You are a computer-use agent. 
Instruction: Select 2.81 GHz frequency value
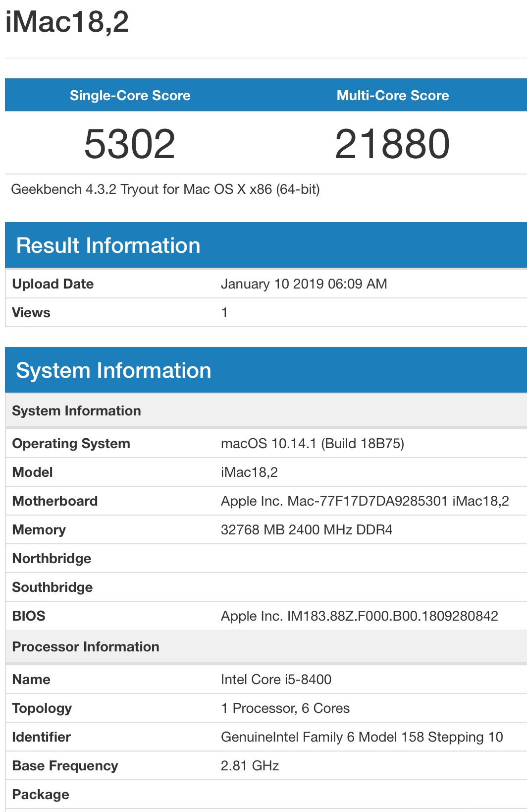tap(250, 766)
